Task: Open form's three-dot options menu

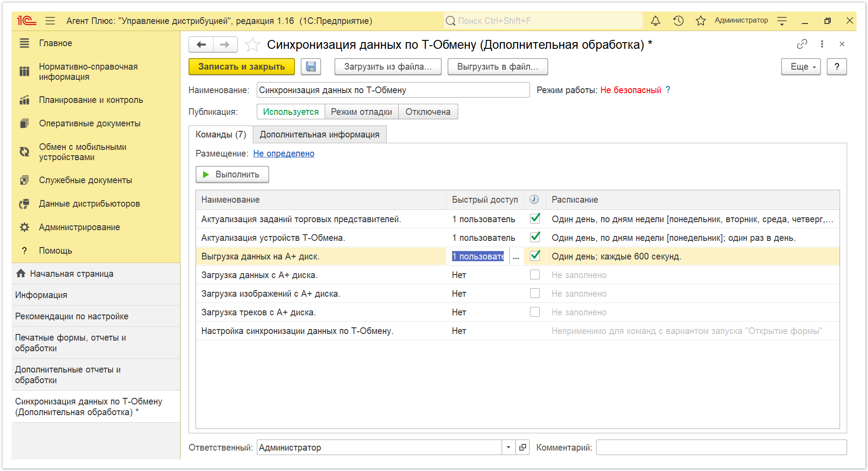Action: [822, 44]
